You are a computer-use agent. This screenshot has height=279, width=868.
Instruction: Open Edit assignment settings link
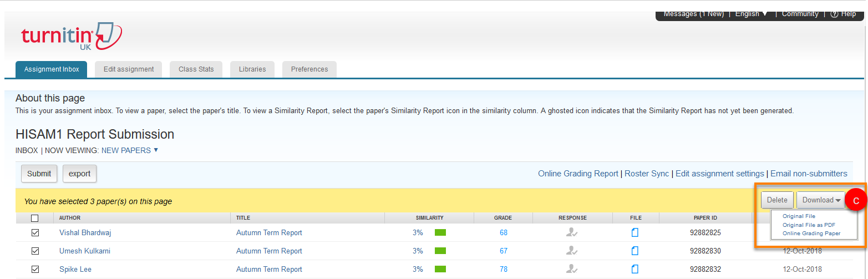[720, 174]
